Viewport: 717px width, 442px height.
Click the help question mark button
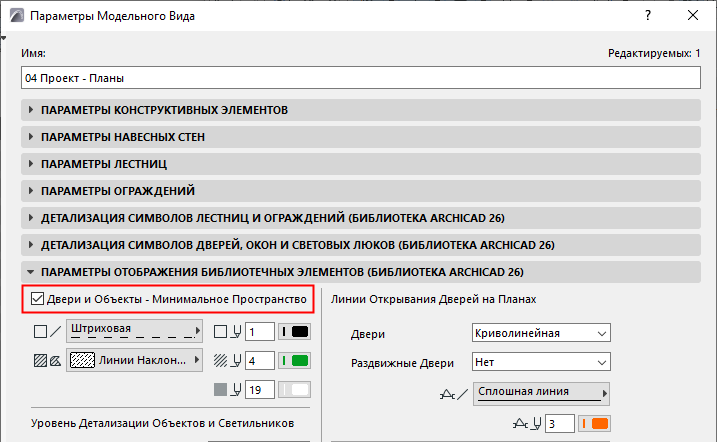click(x=648, y=16)
